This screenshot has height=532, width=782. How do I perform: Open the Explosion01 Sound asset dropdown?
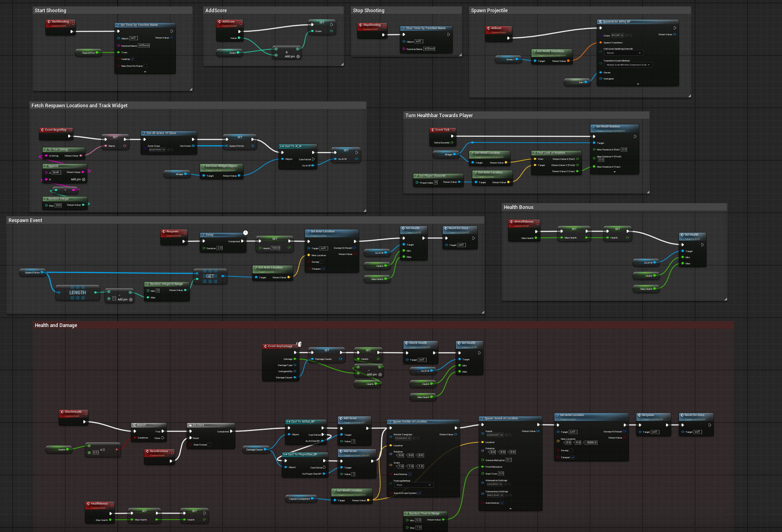click(x=495, y=435)
